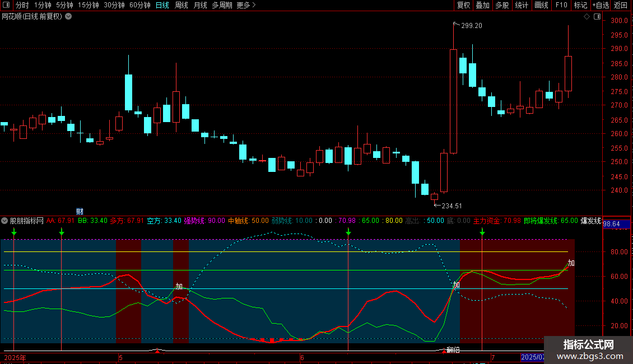Switch to the 周线 weekly tab
Viewport: 633px width, 364px height.
(x=181, y=5)
